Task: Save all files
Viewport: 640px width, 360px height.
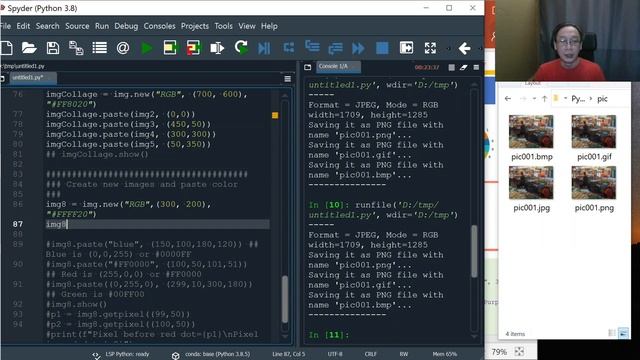Action: pyautogui.click(x=76, y=48)
